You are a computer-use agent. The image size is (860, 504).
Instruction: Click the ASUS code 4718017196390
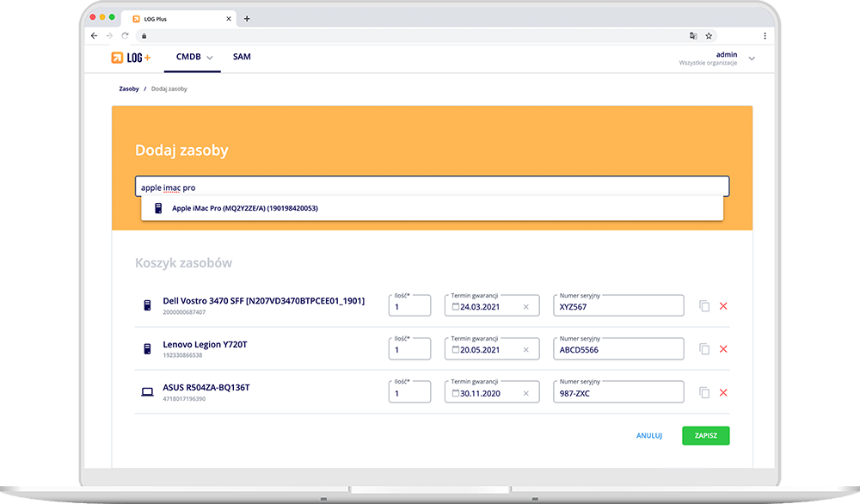(x=184, y=399)
